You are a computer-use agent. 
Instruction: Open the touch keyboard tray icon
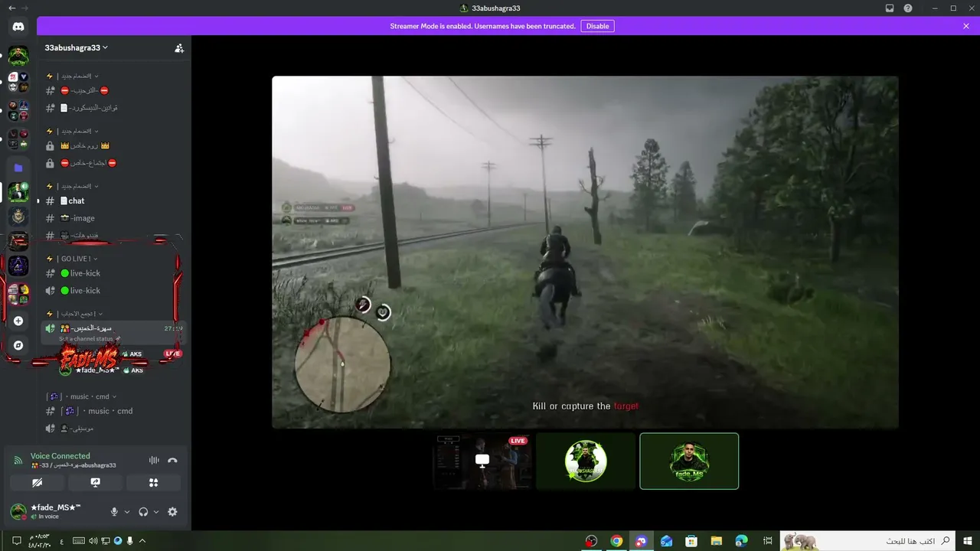pos(78,541)
